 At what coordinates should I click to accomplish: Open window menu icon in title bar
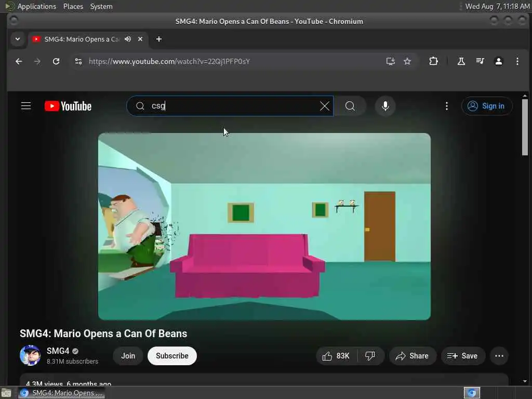tap(14, 21)
